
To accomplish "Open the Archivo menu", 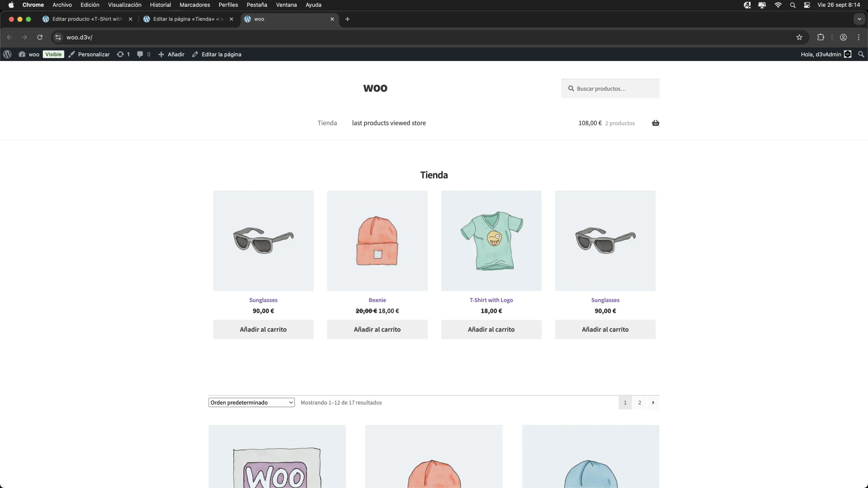I will [x=62, y=5].
